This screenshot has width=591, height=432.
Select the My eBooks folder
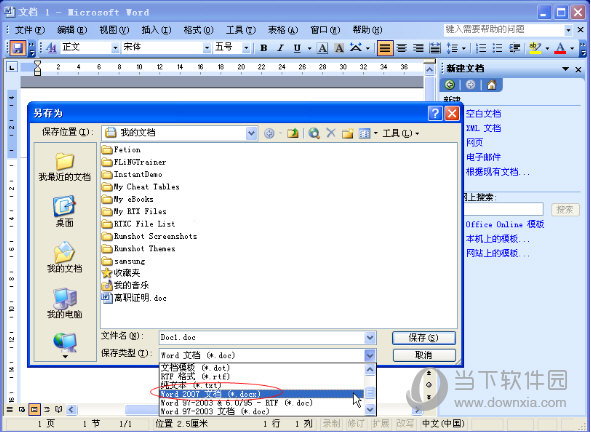click(x=128, y=199)
